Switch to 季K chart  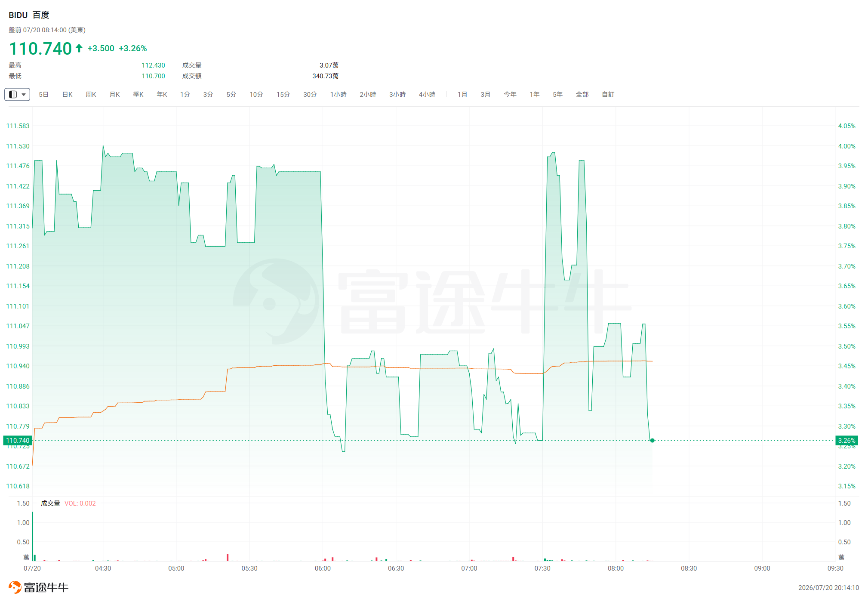coord(138,94)
